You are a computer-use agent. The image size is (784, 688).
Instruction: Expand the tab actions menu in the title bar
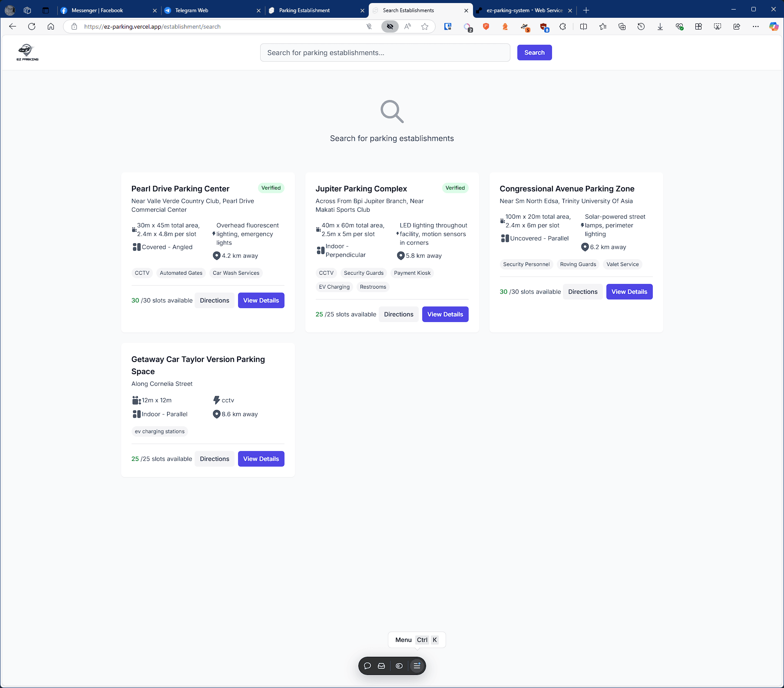[46, 10]
